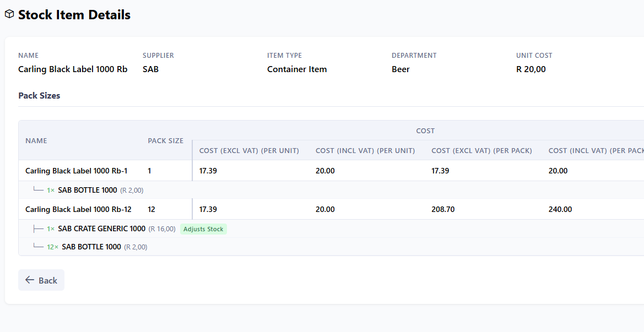Click the NAME column header in pack table
The image size is (644, 332).
coord(36,141)
